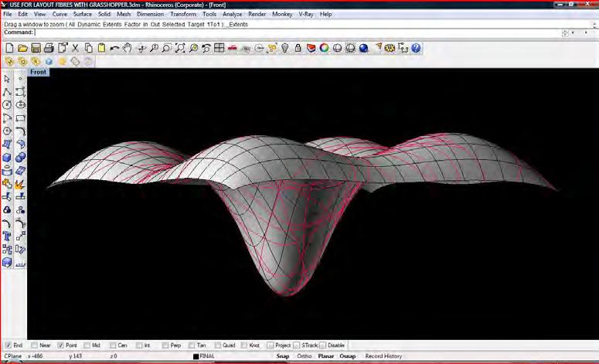Enable the Mid osnap checkbox
This screenshot has width=599, height=364.
86,345
